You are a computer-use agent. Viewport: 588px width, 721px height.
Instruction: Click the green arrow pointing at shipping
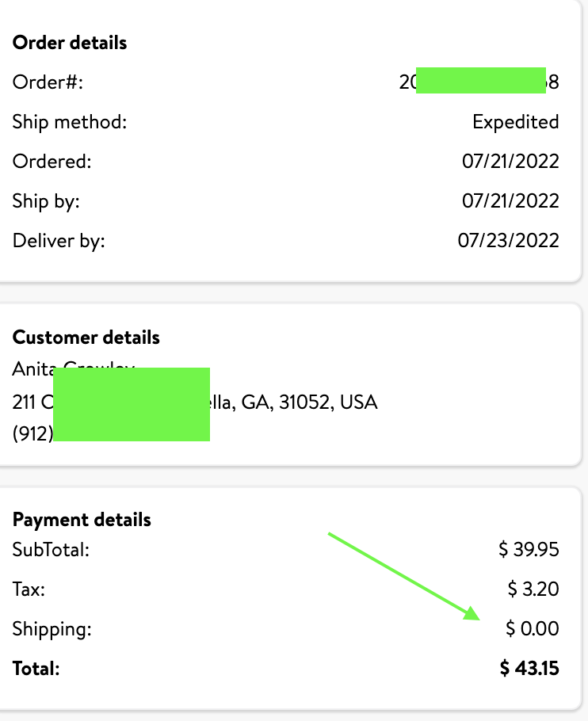point(404,577)
